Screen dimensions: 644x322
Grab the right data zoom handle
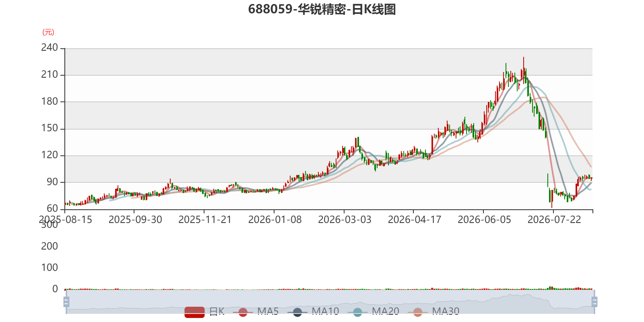tap(594, 301)
